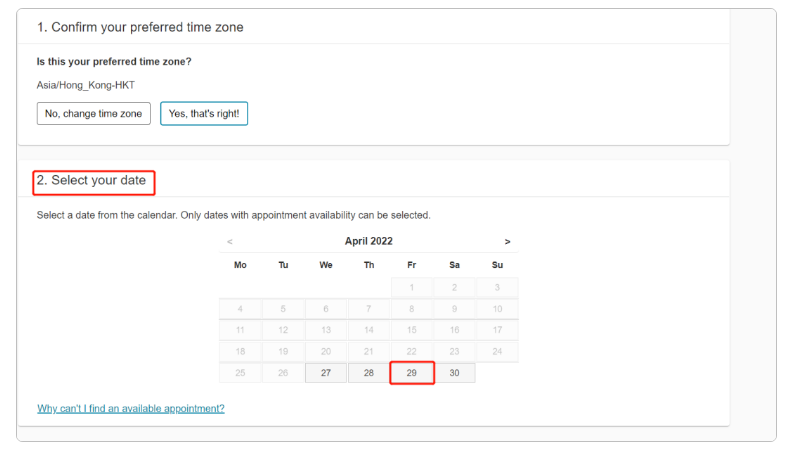Go to next month arrow
786x460 pixels.
pyautogui.click(x=507, y=242)
